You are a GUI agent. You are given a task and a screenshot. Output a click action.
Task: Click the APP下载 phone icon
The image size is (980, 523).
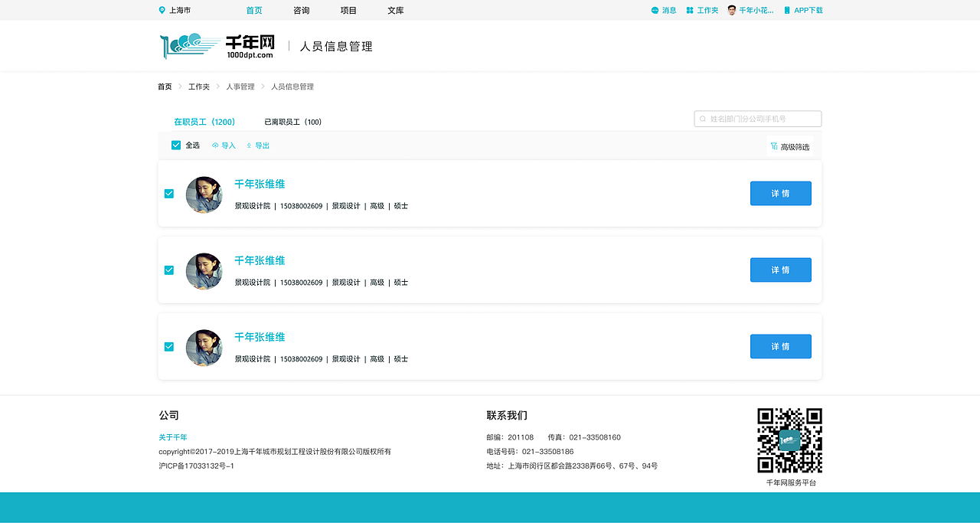tap(787, 11)
